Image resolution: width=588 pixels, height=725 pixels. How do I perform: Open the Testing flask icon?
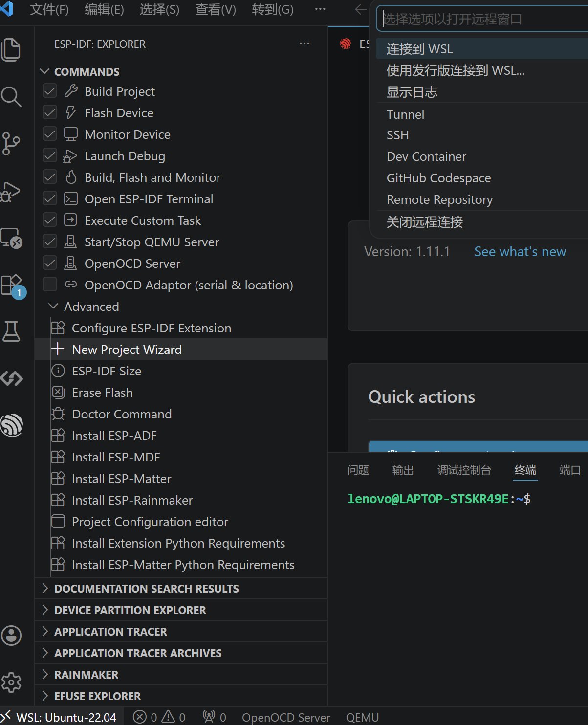11,331
